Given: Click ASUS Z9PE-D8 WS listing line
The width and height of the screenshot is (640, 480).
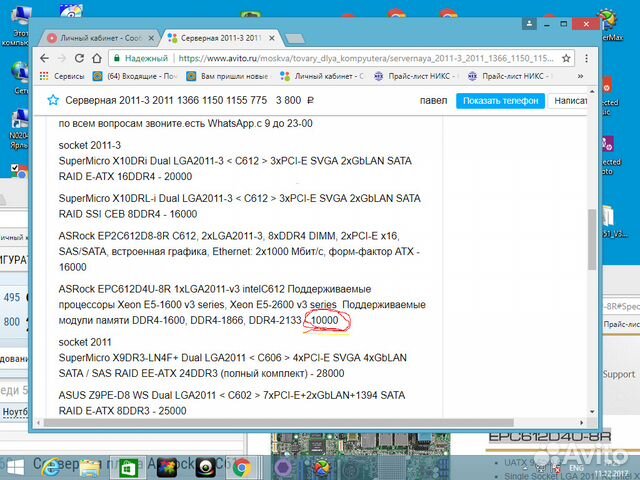Looking at the screenshot, I should coord(232,403).
